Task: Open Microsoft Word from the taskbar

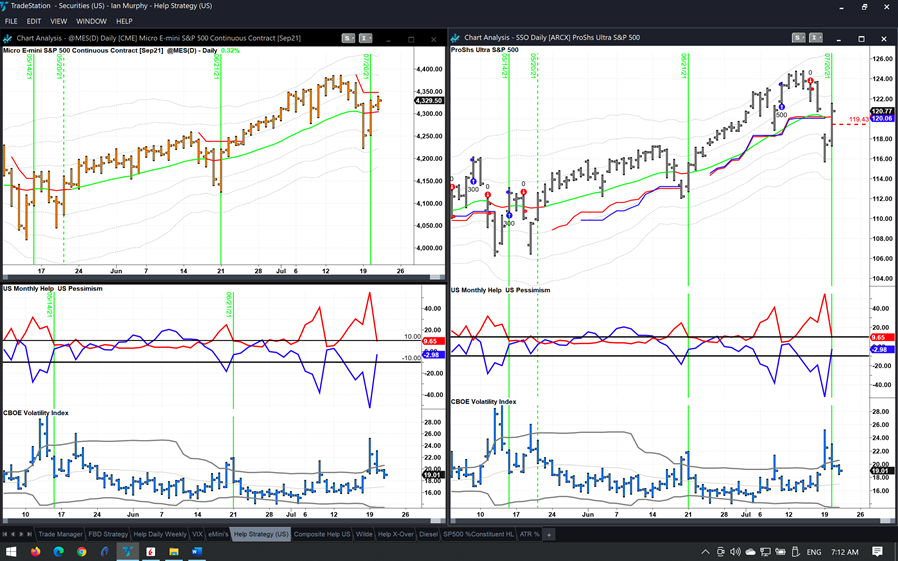Action: pos(196,551)
